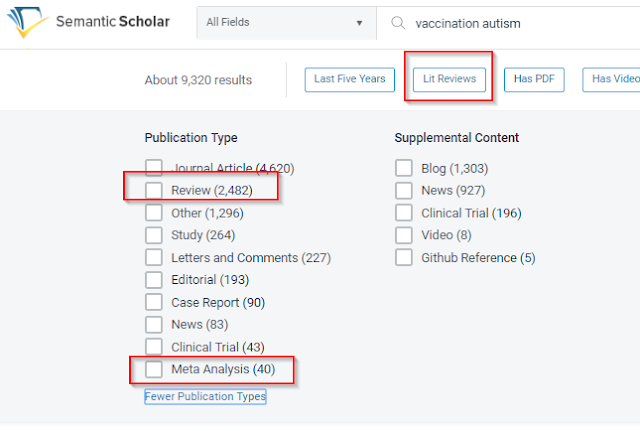Apply the Lit Reviews filter
The image size is (640, 431).
[x=449, y=79]
